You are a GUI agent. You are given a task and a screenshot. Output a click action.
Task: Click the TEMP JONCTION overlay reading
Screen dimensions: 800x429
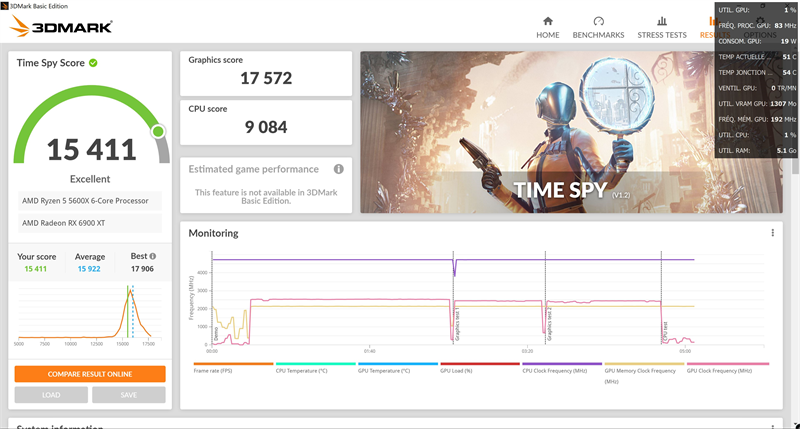[x=757, y=72]
